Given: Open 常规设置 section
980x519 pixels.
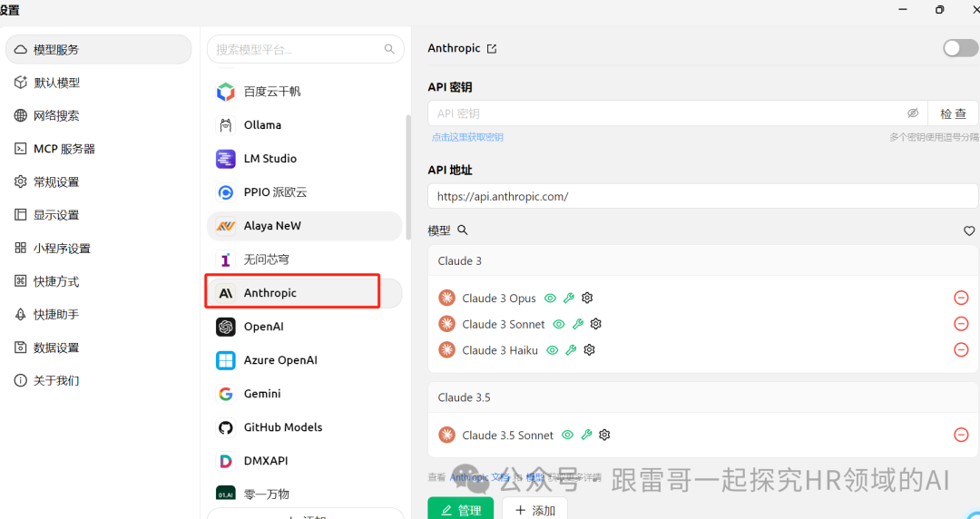Looking at the screenshot, I should (x=98, y=182).
